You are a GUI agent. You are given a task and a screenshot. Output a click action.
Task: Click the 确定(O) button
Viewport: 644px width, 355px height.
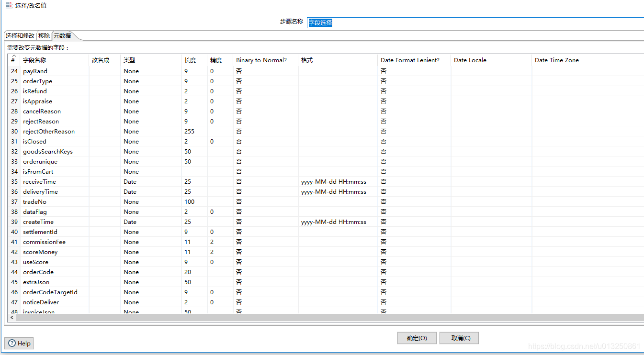pyautogui.click(x=417, y=338)
